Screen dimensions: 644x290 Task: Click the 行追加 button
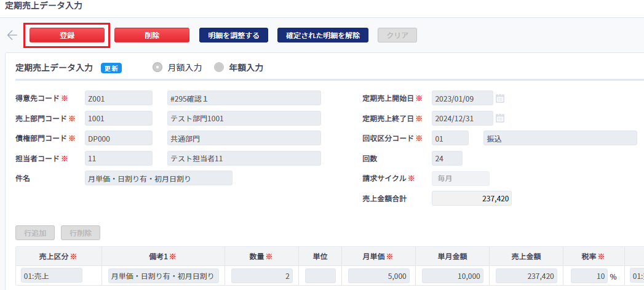[x=35, y=233]
